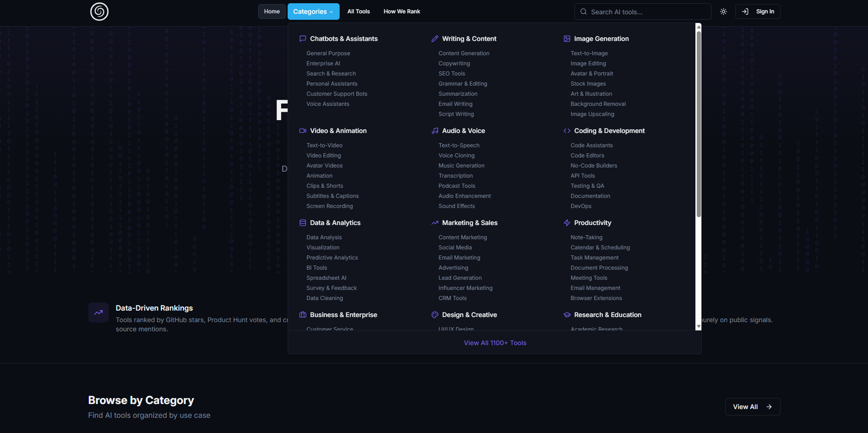Select the How We Rank menu item
868x433 pixels.
click(401, 12)
